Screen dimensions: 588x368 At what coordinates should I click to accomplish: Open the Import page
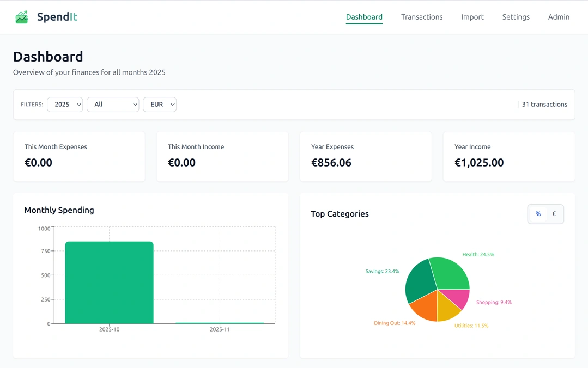472,17
